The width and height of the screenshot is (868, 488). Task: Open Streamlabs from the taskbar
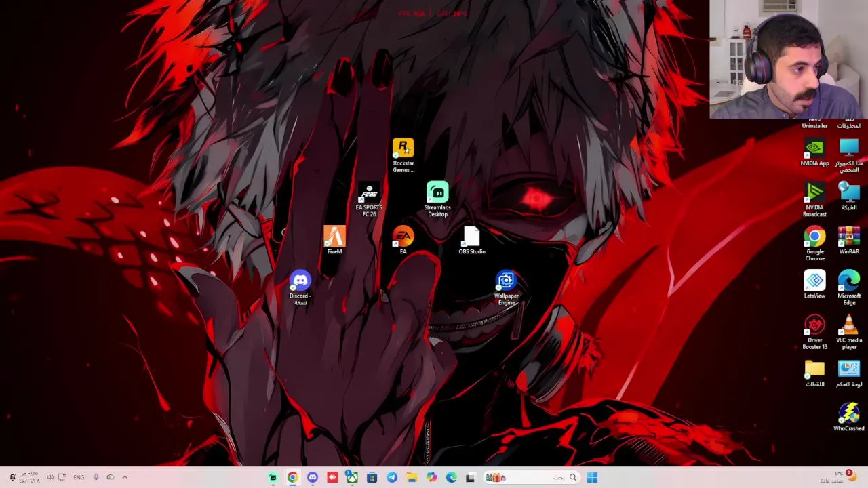click(273, 477)
